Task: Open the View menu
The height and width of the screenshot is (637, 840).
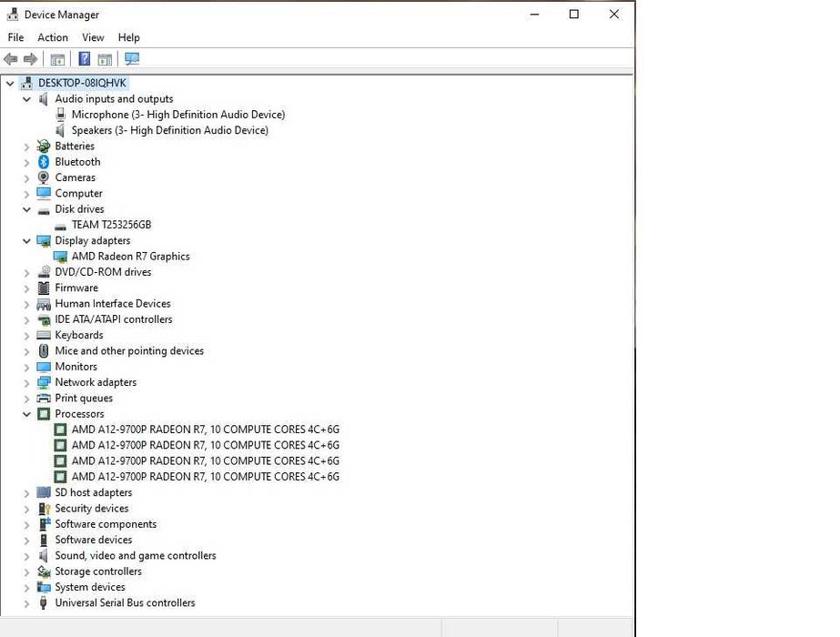Action: pos(93,37)
